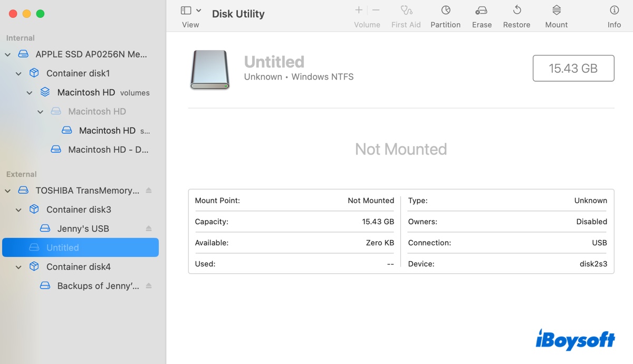Click the Erase toolbar icon
This screenshot has height=364, width=633.
coord(481,11)
